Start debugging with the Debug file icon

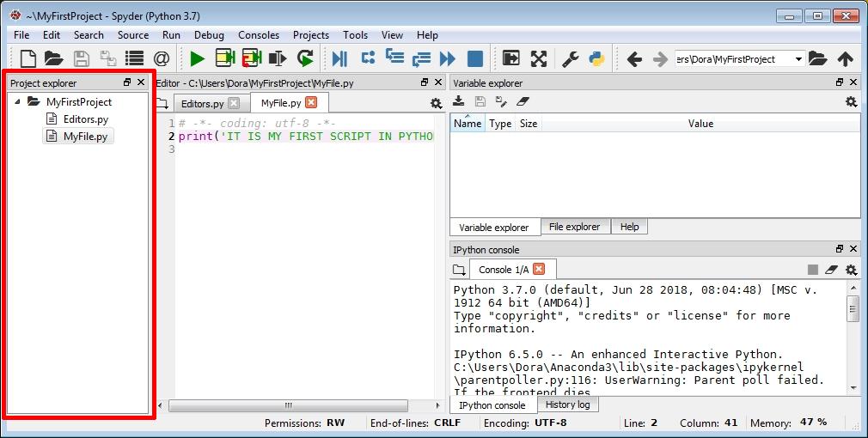point(339,59)
